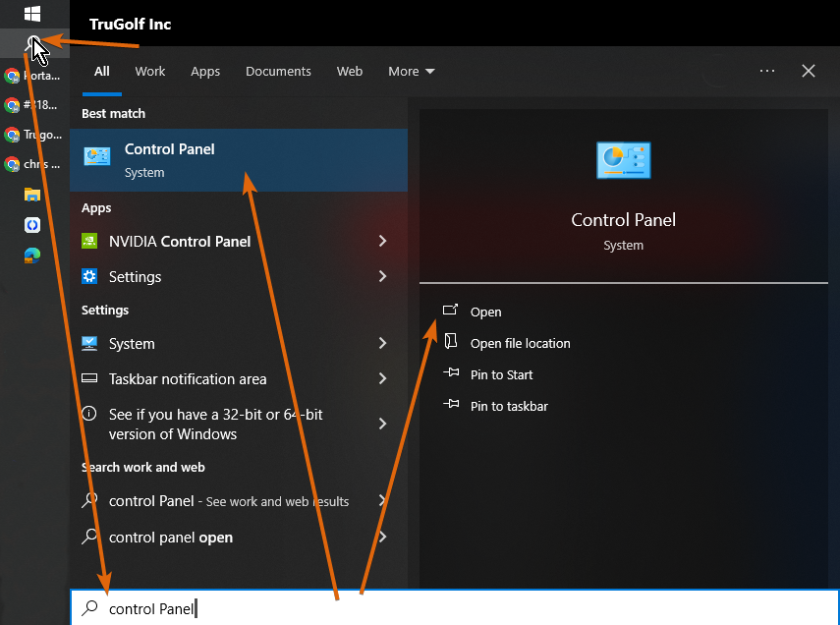Screen dimensions: 840x625
Task: Click the TruGolf Inc title text
Action: point(130,25)
